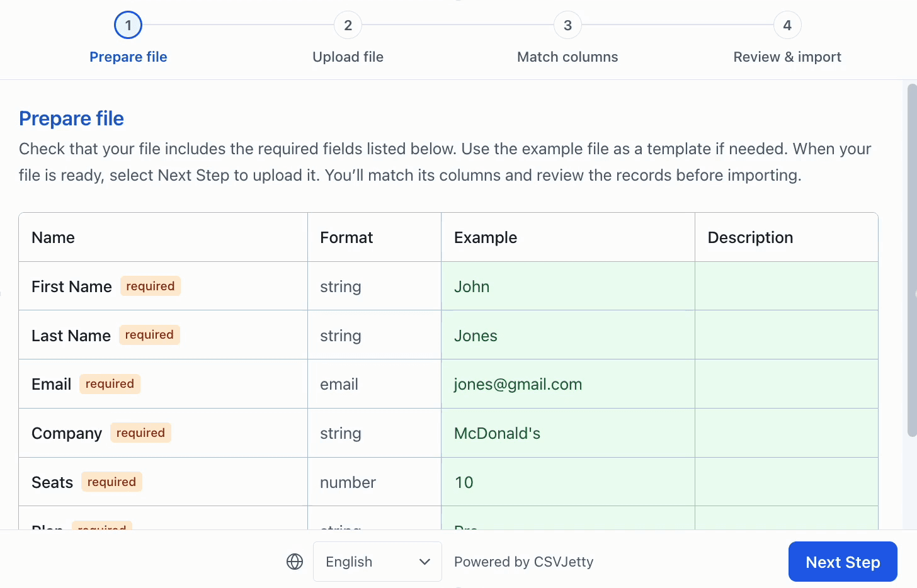Select step 1 circle Prepare file
This screenshot has width=917, height=588.
[128, 25]
